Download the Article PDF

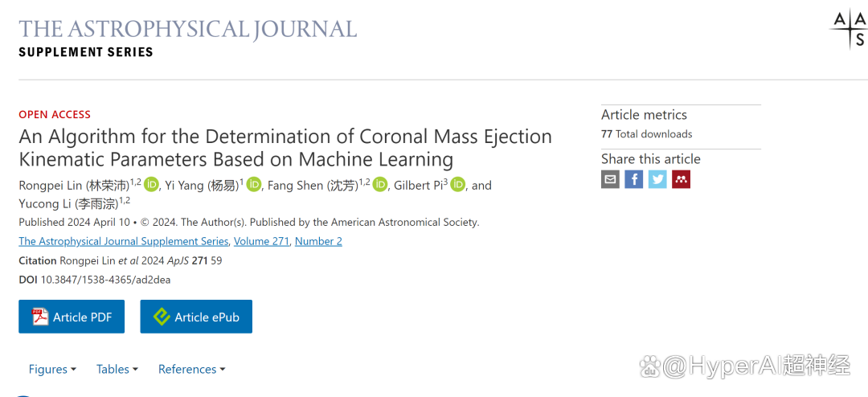[72, 317]
